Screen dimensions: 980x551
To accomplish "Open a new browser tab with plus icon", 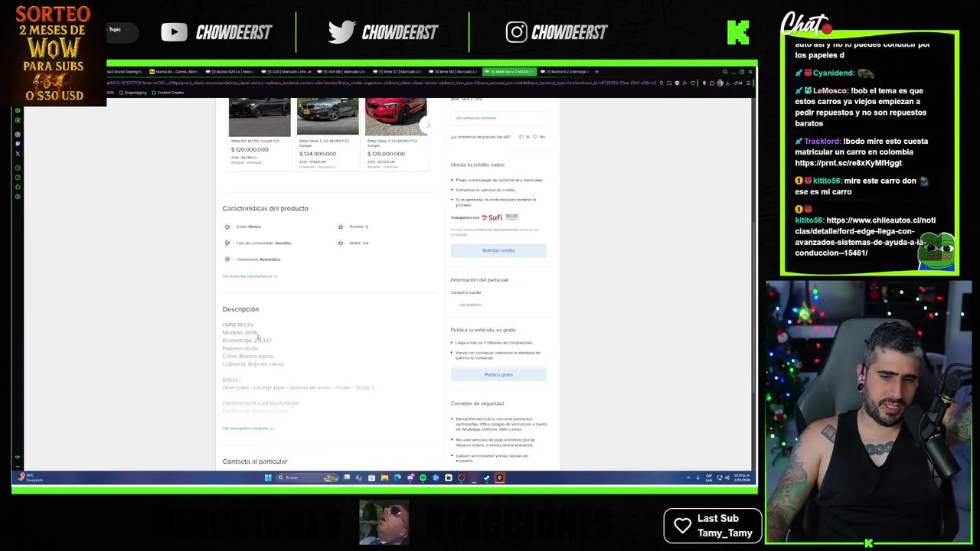I will tap(596, 72).
